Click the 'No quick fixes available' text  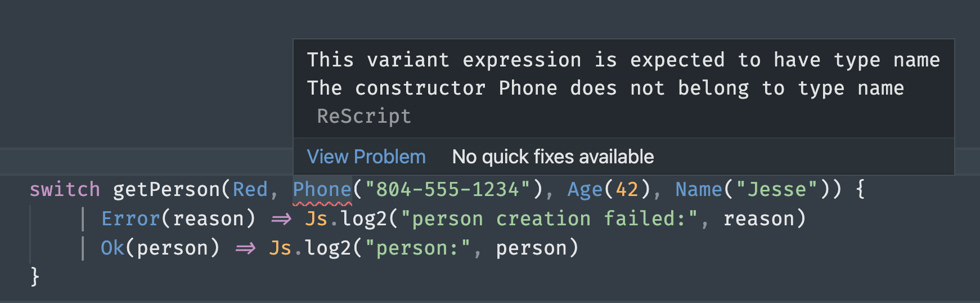coord(553,157)
